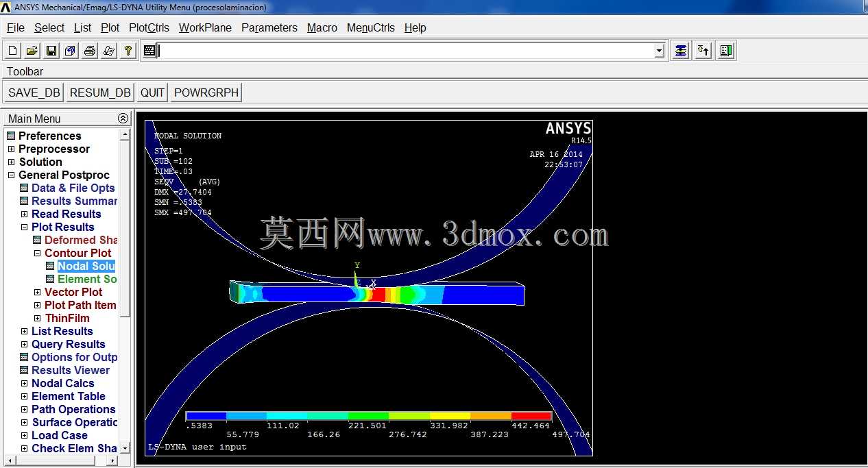Open the Help menu
868x468 pixels.
click(x=415, y=27)
